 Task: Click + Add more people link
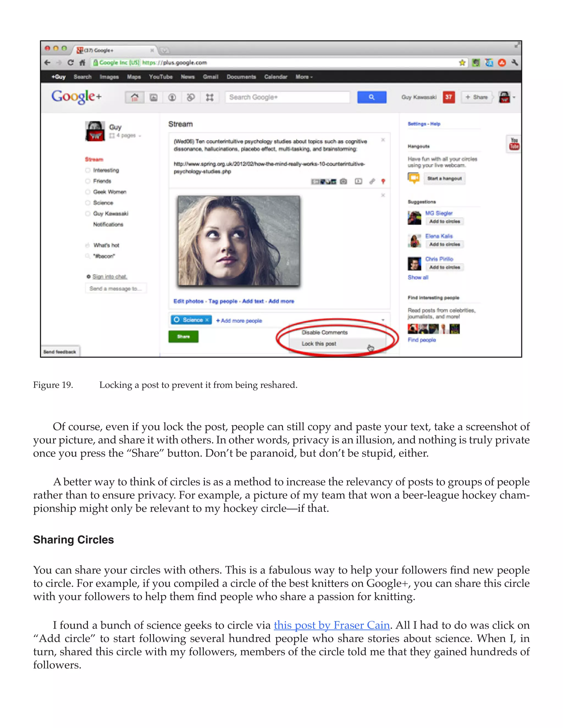point(239,320)
